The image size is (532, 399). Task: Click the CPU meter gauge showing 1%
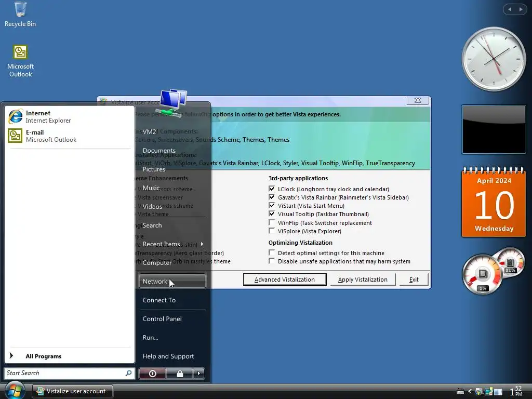(483, 274)
